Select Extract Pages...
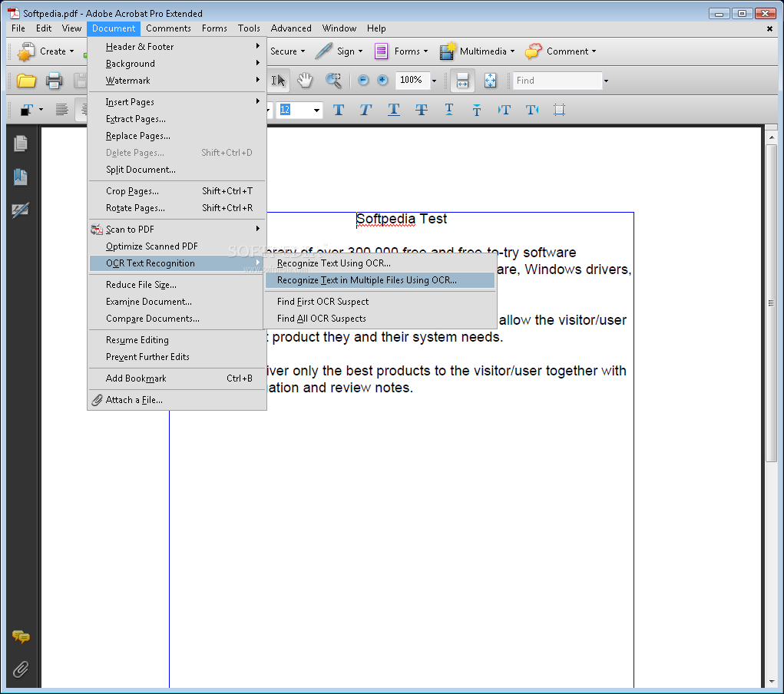The height and width of the screenshot is (694, 784). 177,119
